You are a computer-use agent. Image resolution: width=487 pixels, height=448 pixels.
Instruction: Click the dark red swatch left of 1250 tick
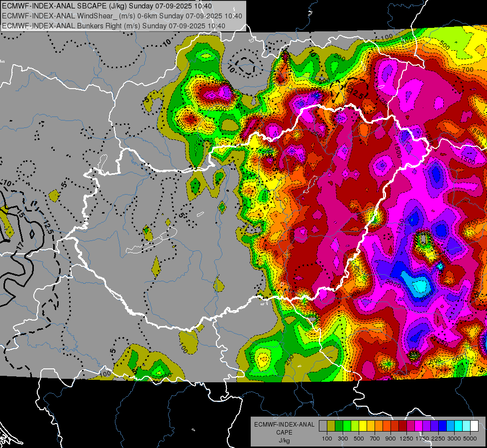click(403, 426)
